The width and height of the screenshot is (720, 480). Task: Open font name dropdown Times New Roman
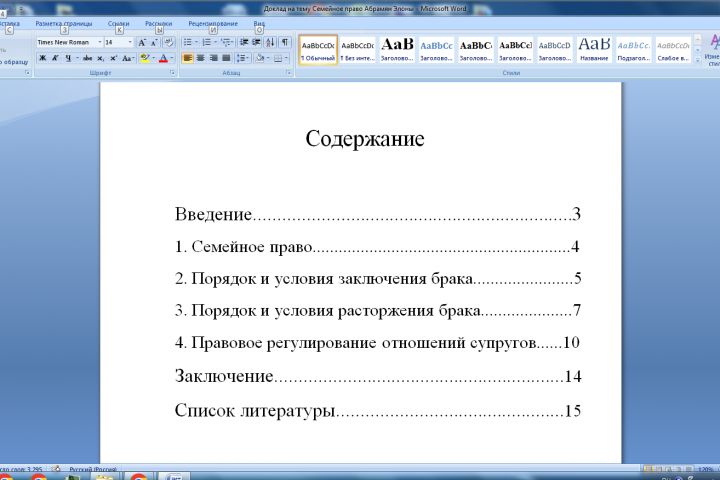click(x=100, y=42)
